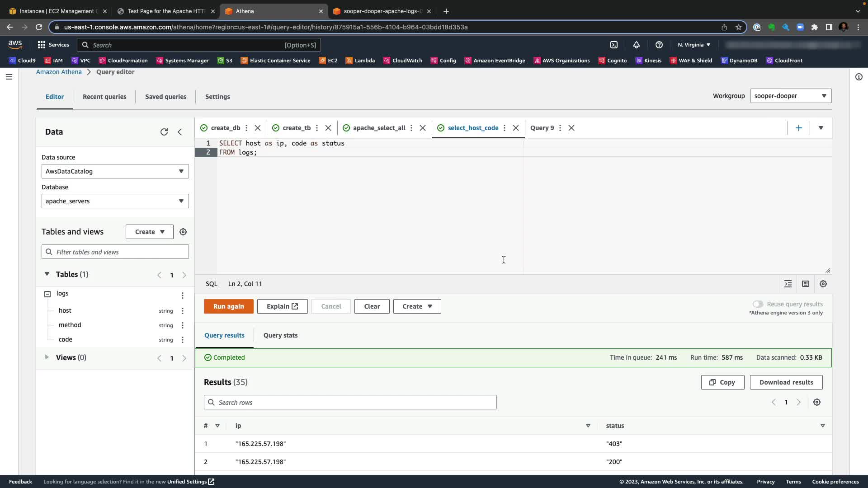Click Run again button
The image size is (868, 488).
pos(228,306)
